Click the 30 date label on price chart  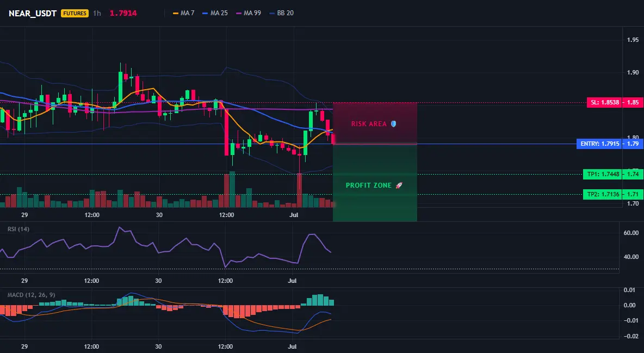[x=159, y=215]
